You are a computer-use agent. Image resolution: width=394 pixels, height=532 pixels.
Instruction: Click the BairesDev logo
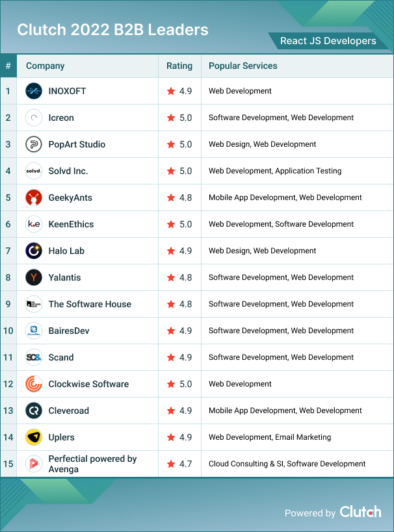click(34, 331)
